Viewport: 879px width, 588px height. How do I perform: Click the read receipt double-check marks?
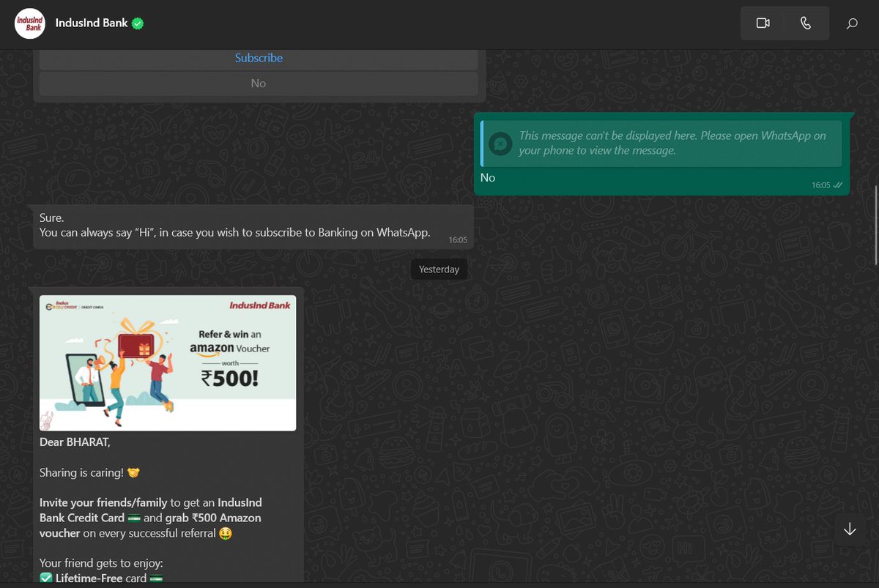837,185
